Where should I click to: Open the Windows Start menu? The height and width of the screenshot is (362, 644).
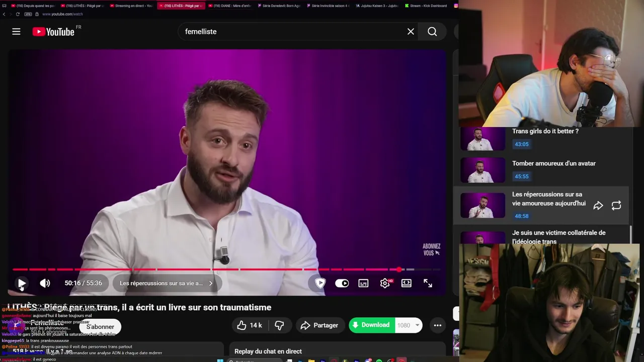[x=220, y=360]
